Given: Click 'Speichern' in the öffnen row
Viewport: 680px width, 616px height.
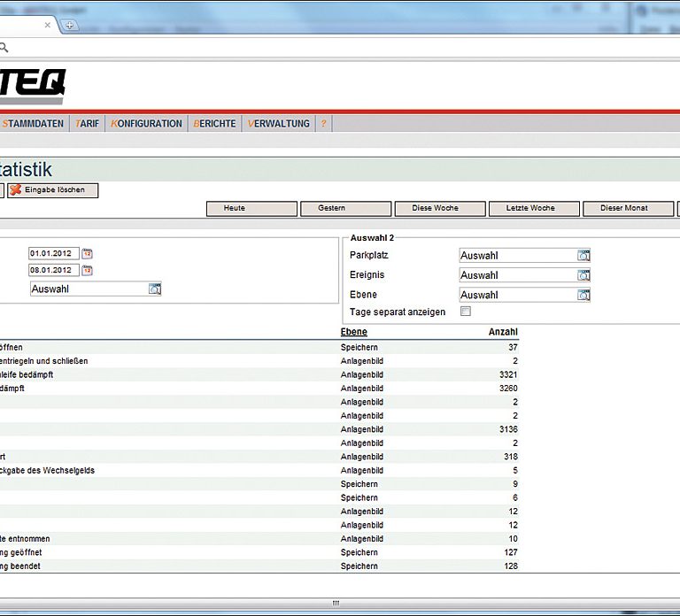Looking at the screenshot, I should [x=359, y=348].
